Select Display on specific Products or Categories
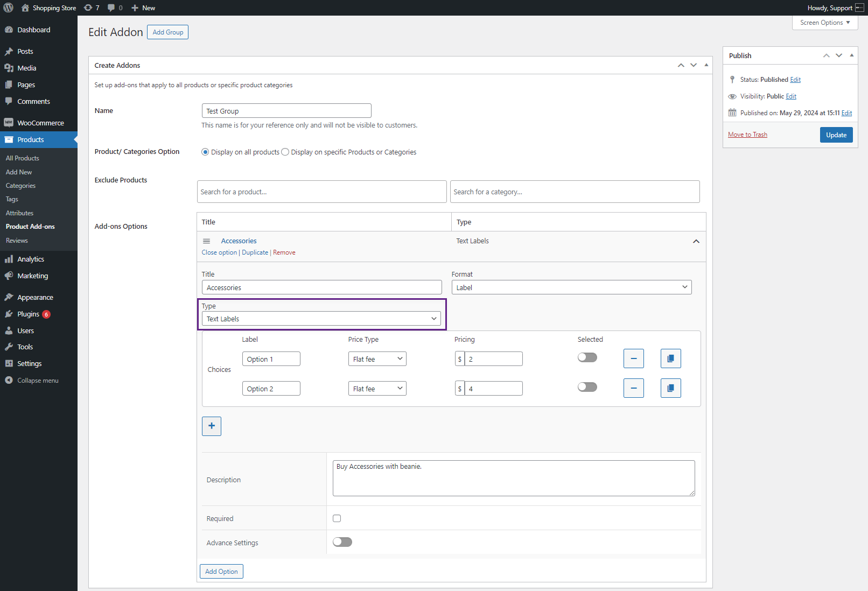The height and width of the screenshot is (591, 868). coord(285,152)
